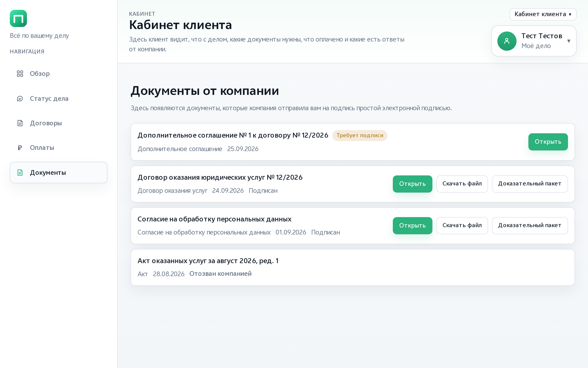Open Согласие на обработку персональных данных
Screen dimensions: 588x368
point(412,226)
